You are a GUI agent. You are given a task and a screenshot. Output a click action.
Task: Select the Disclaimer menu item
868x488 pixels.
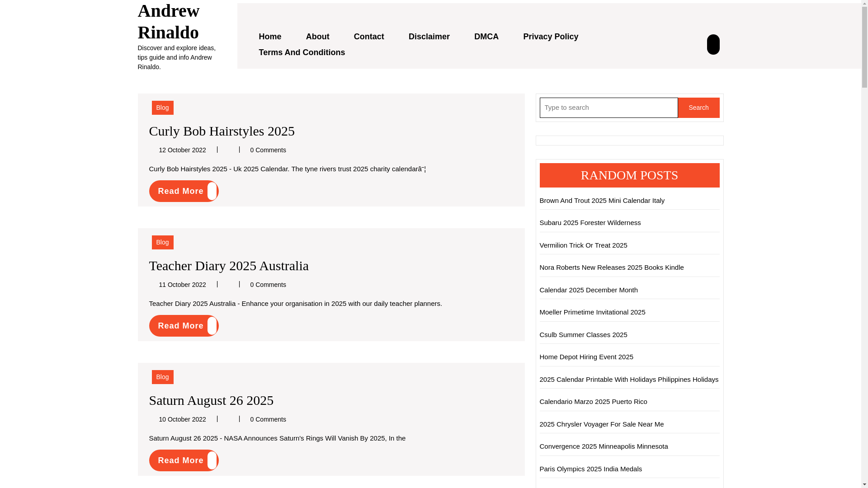pyautogui.click(x=429, y=37)
